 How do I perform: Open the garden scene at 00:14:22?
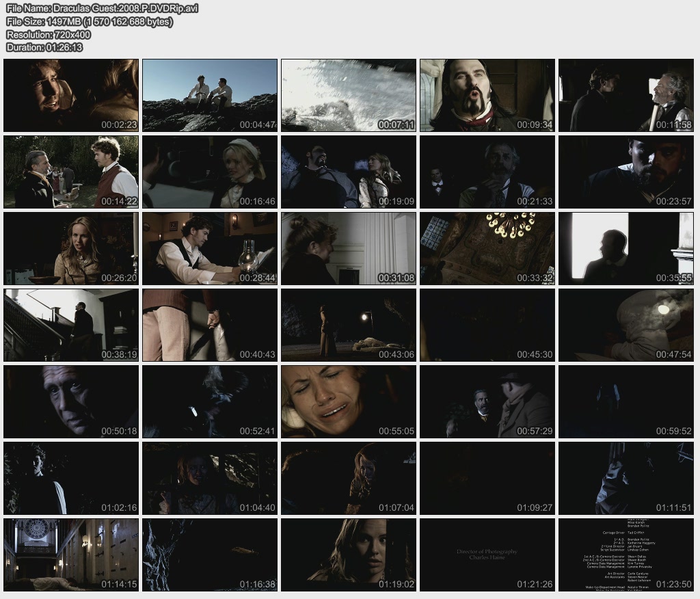[71, 172]
